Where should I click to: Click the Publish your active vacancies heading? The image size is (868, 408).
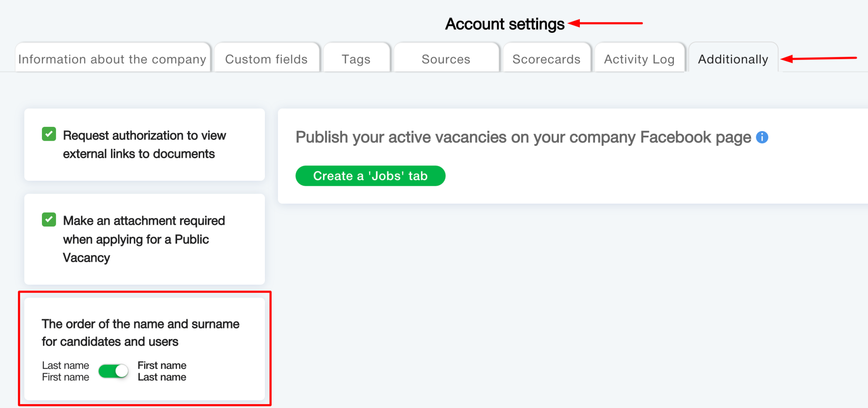pyautogui.click(x=523, y=137)
